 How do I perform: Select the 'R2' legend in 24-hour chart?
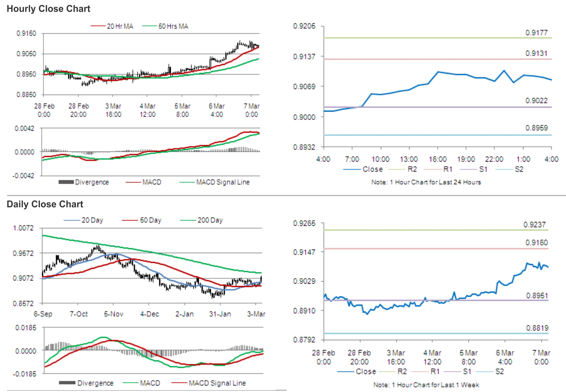pos(403,169)
